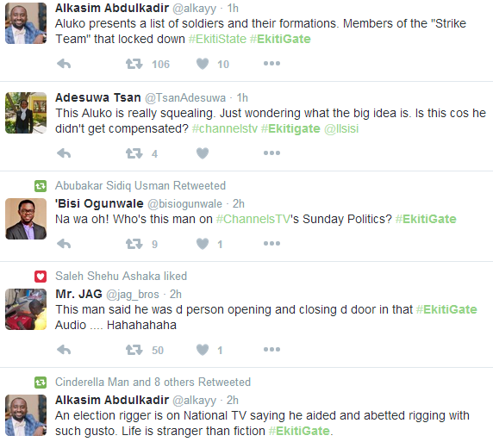493x448 pixels.
Task: View 'Bisi Ogunwale's avatar thumbnail
Action: tap(26, 219)
